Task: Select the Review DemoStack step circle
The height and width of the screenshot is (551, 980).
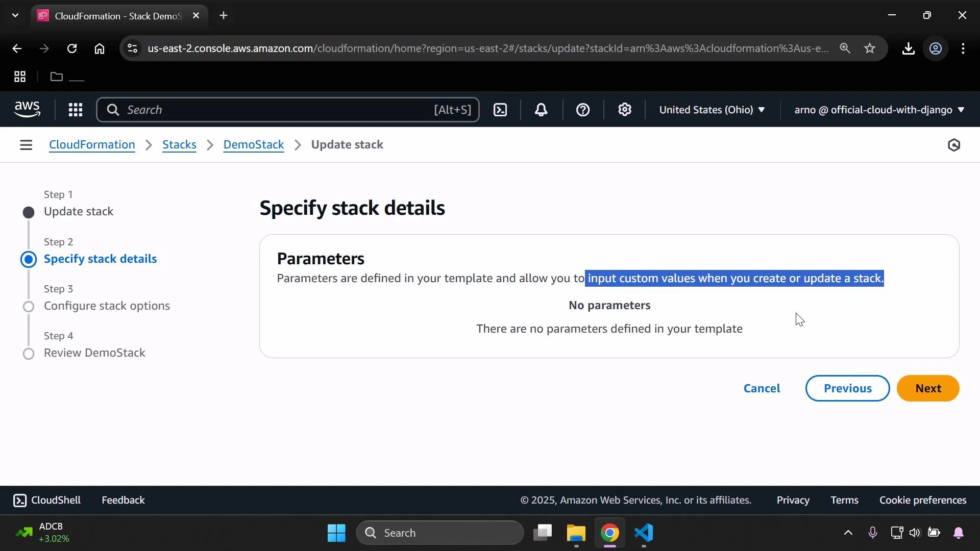Action: tap(29, 354)
